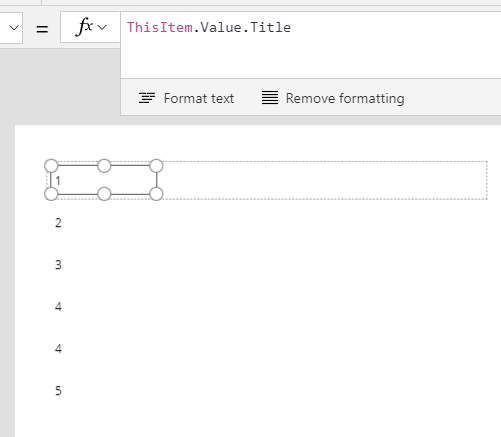Select the gallery row showing 2
501x437 pixels.
(267, 223)
